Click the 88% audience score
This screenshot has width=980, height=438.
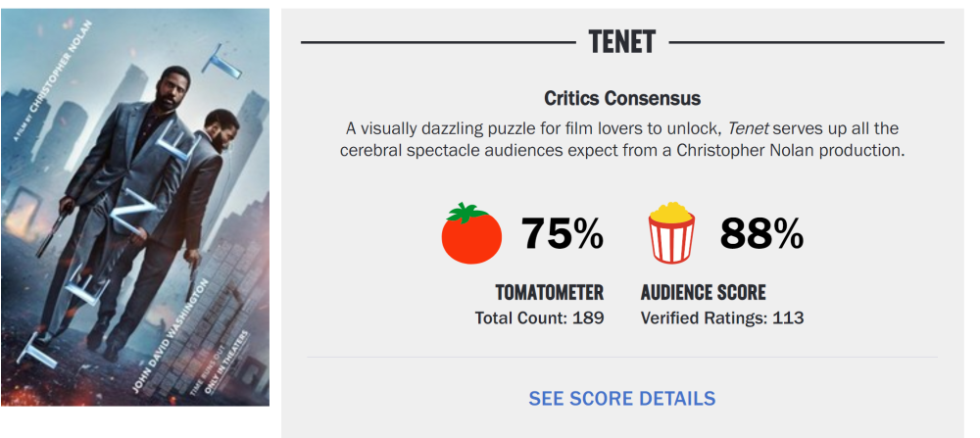click(761, 233)
